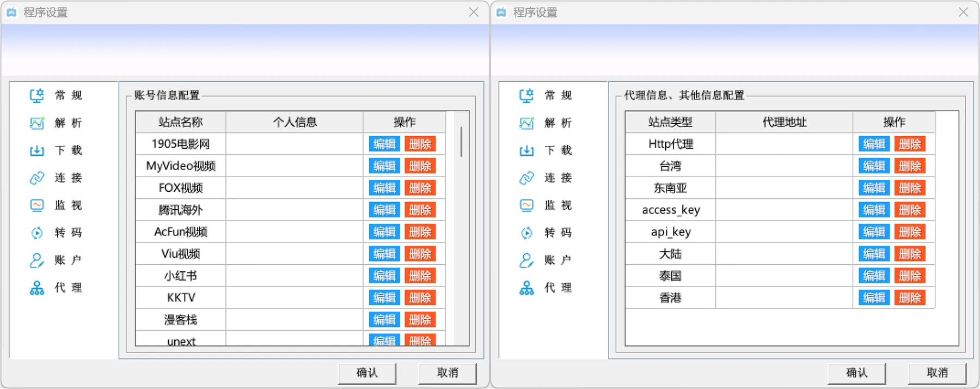Edit the Http代理 proxy entry

coord(874,144)
